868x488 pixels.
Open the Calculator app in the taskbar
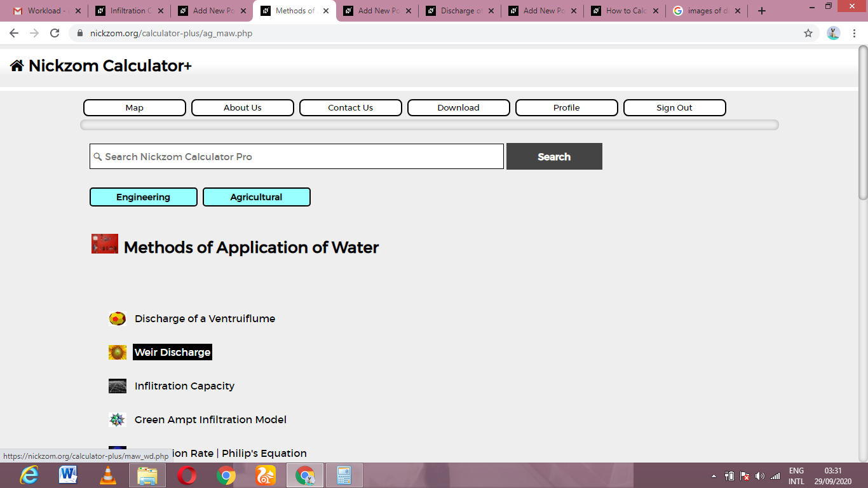coord(344,475)
